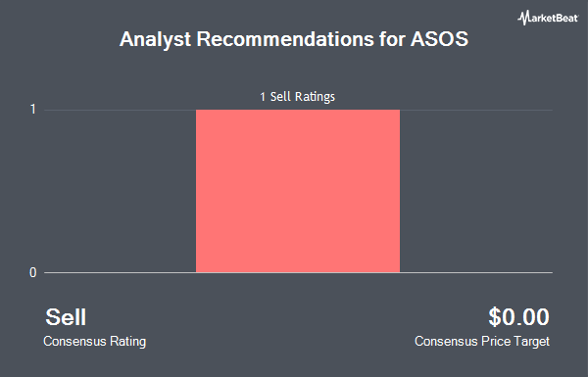Click the red Sell ratings bar

pyautogui.click(x=298, y=191)
